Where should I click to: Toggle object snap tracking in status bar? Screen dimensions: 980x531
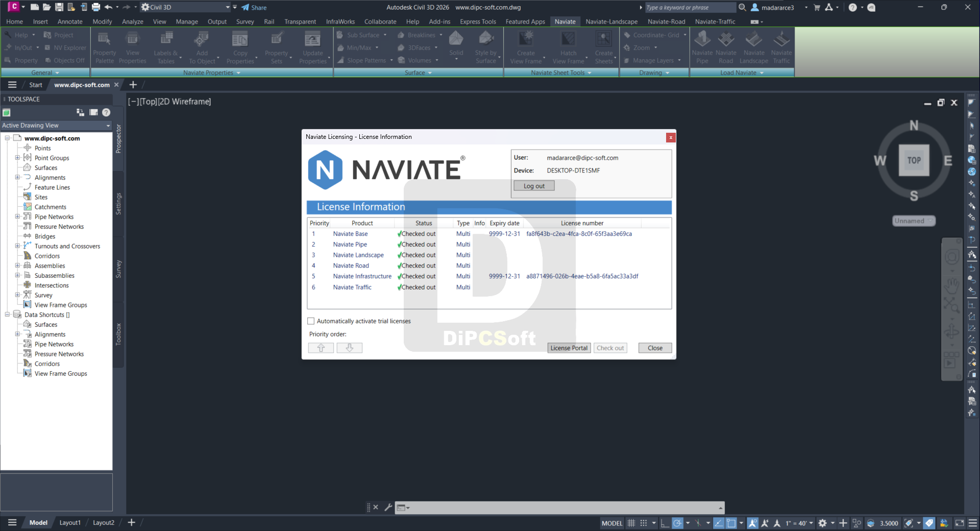pyautogui.click(x=719, y=523)
